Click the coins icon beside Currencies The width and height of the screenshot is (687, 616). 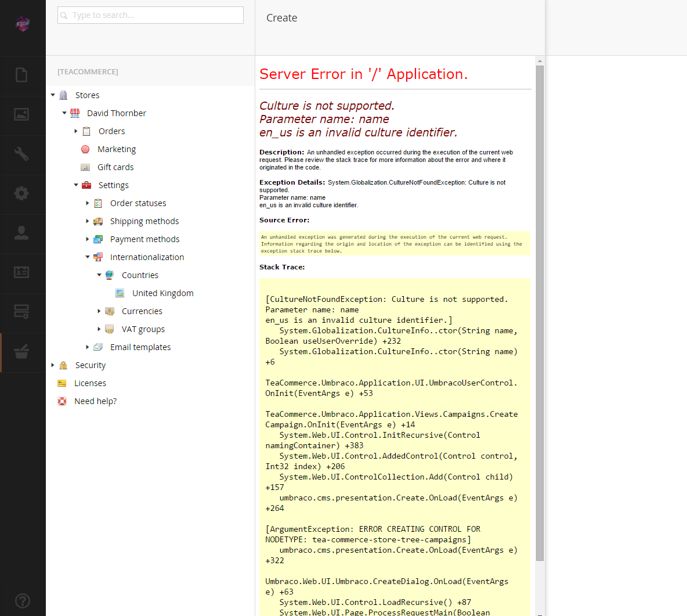pos(110,311)
